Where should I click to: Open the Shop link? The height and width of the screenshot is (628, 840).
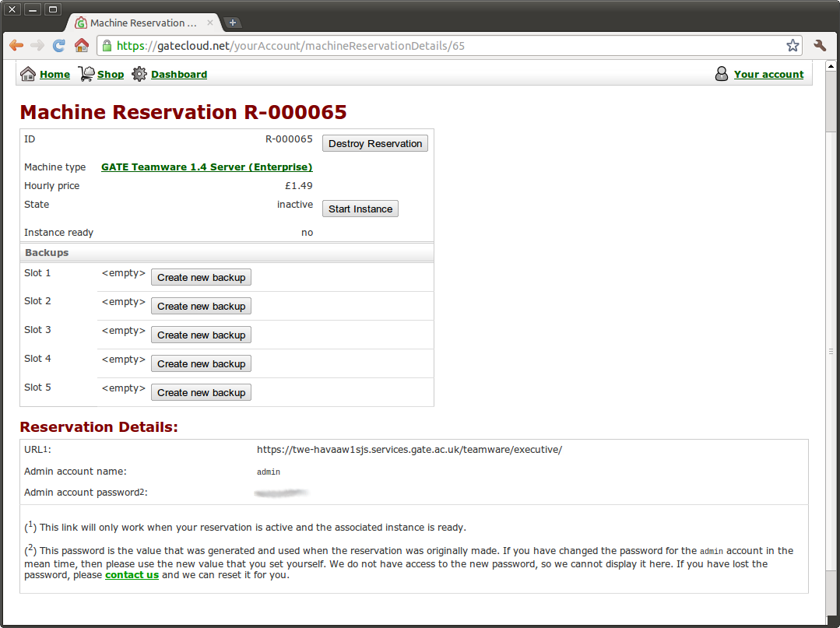click(x=111, y=75)
